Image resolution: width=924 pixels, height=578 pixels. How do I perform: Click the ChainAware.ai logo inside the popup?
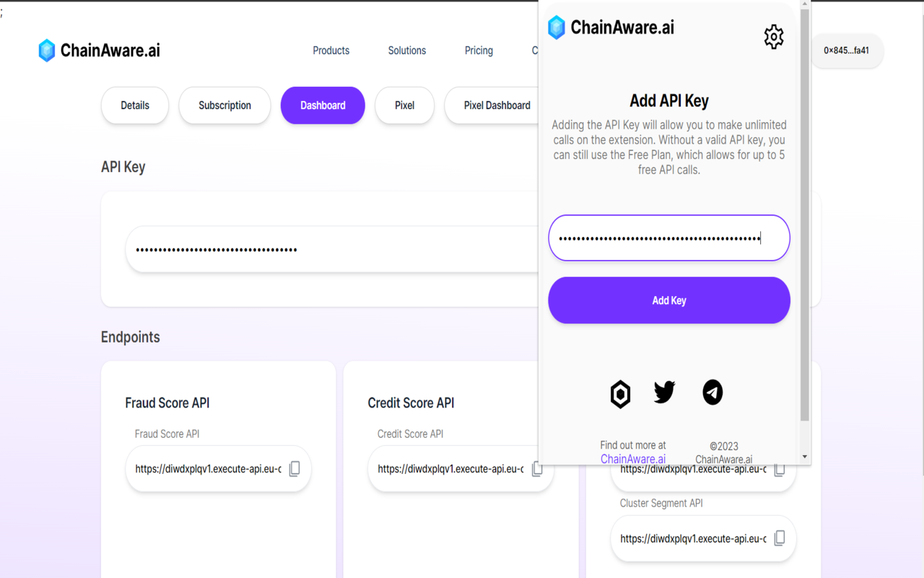click(610, 27)
